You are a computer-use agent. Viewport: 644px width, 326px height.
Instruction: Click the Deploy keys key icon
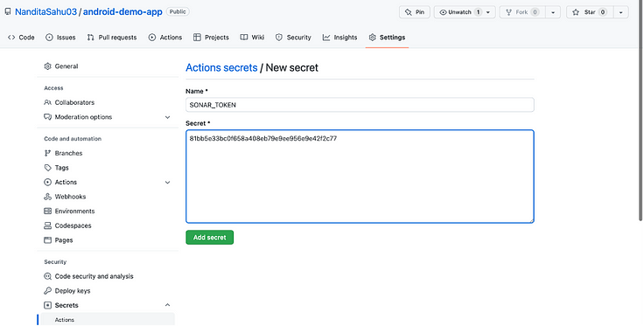coord(47,291)
